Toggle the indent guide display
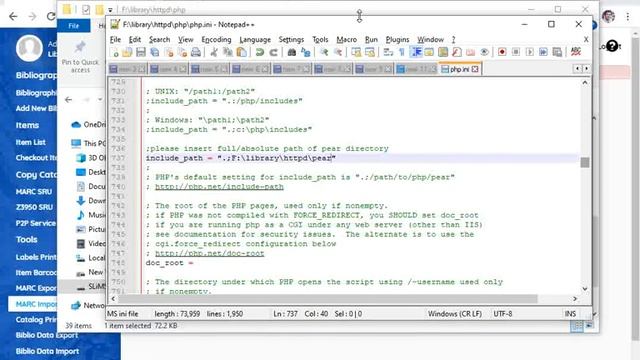 coord(416,52)
